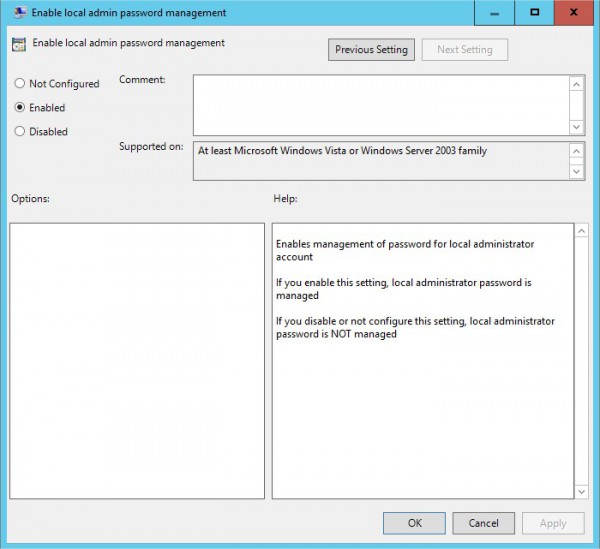This screenshot has height=549, width=600.
Task: Click help text 'Enables management of password'
Action: [405, 250]
